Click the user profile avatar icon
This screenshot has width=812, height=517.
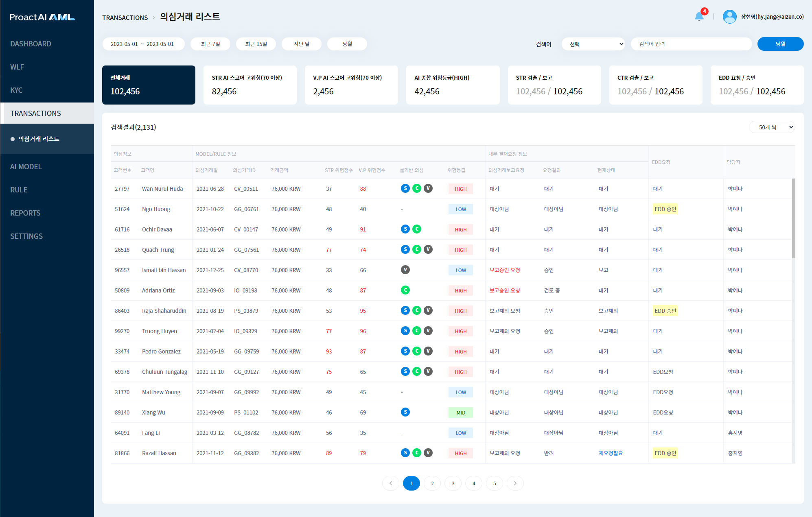729,17
